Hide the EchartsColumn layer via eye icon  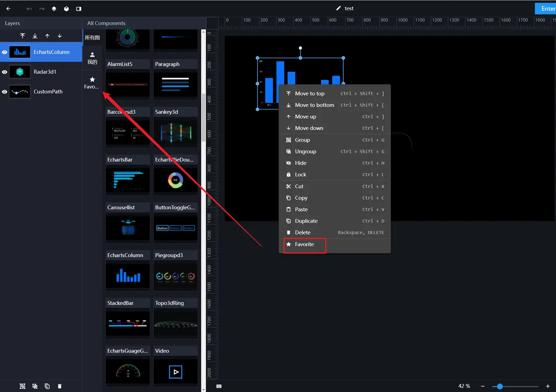point(5,52)
